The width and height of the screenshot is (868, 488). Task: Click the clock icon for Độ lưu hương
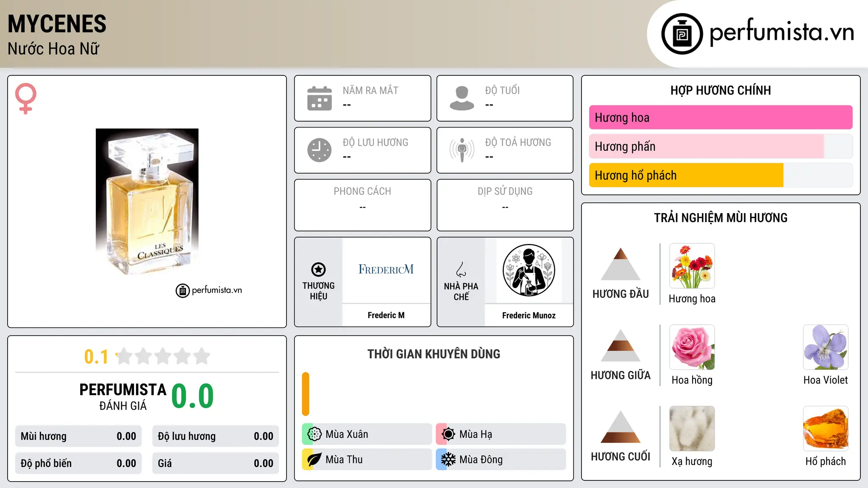click(x=320, y=150)
